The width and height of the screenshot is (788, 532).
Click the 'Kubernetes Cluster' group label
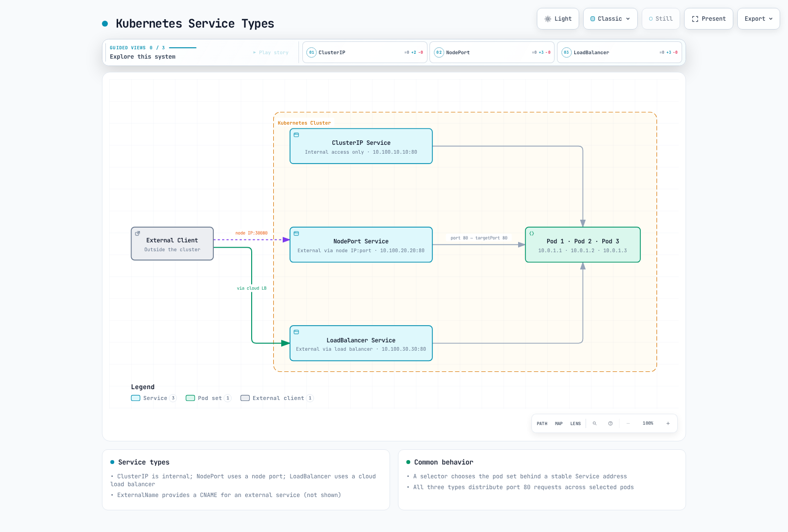click(x=304, y=123)
